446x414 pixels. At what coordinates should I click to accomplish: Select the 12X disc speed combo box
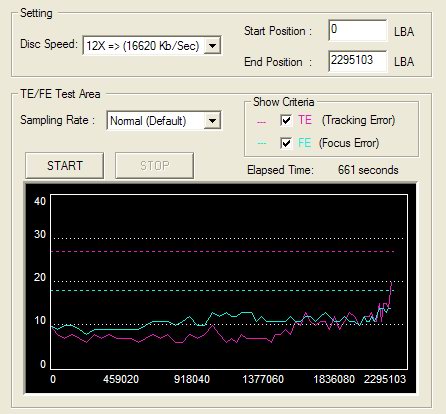click(x=152, y=45)
